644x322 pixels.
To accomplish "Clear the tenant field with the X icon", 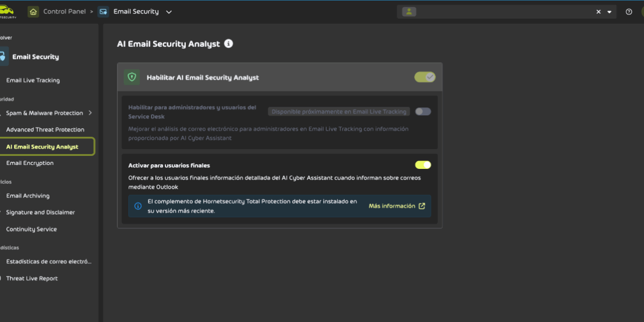I will [x=598, y=12].
